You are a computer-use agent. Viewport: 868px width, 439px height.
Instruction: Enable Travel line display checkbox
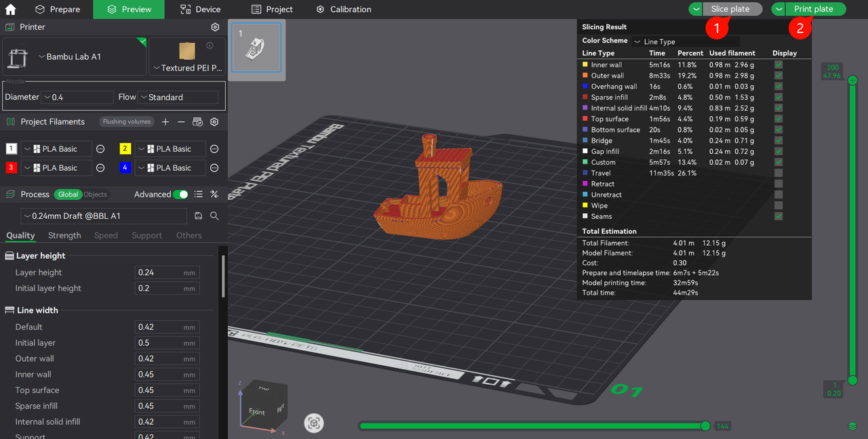[778, 173]
